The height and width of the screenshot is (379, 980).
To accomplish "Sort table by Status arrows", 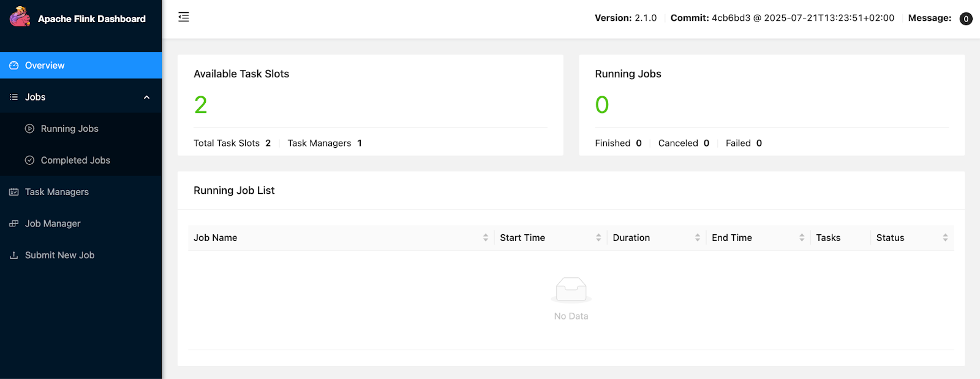I will pos(945,237).
